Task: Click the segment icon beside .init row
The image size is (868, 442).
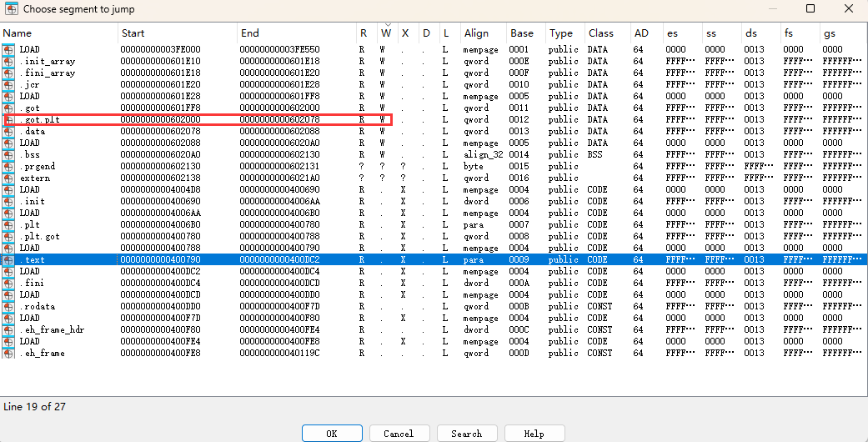Action: [x=8, y=201]
